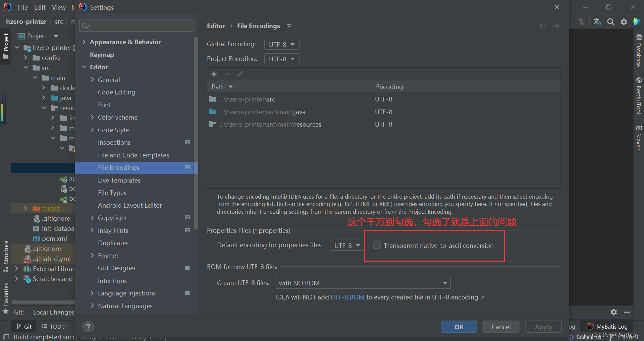This screenshot has width=644, height=341.
Task: Open the Project view dropdown arrow
Action: click(x=56, y=36)
